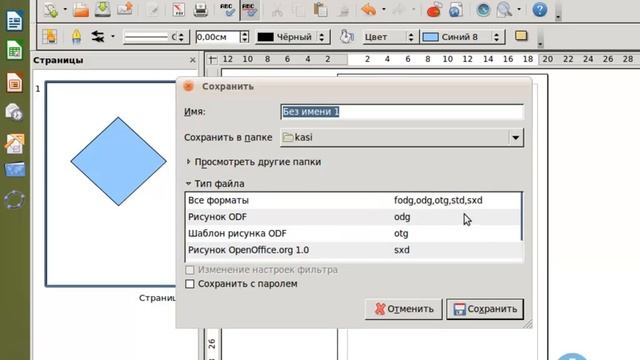The width and height of the screenshot is (640, 360).
Task: Tick the Изменение настроек фильтра checkbox
Action: click(x=189, y=270)
